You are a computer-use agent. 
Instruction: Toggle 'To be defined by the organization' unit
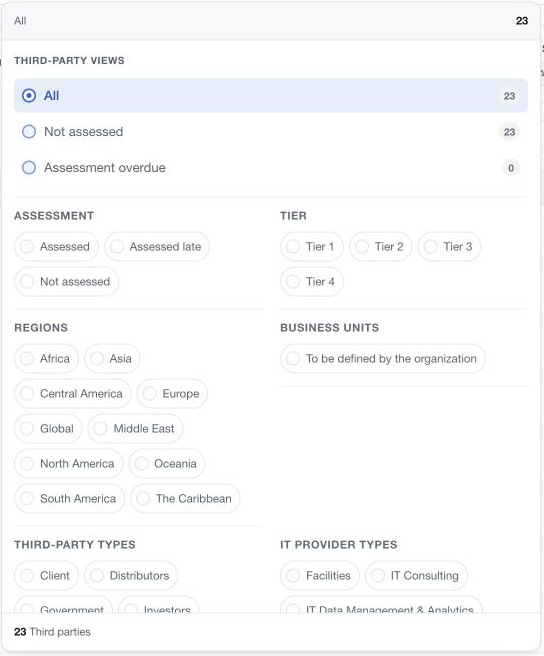(x=383, y=359)
